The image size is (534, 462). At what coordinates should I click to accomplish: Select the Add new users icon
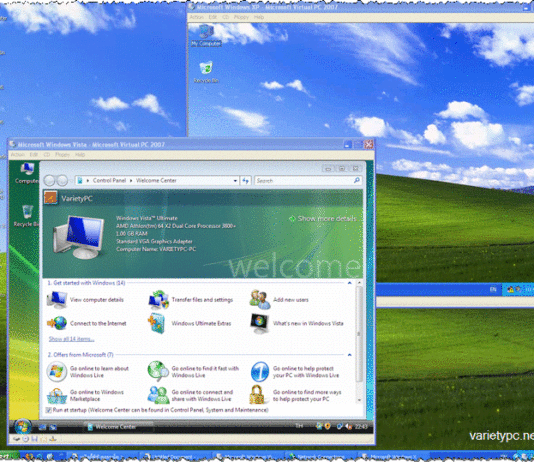[260, 300]
